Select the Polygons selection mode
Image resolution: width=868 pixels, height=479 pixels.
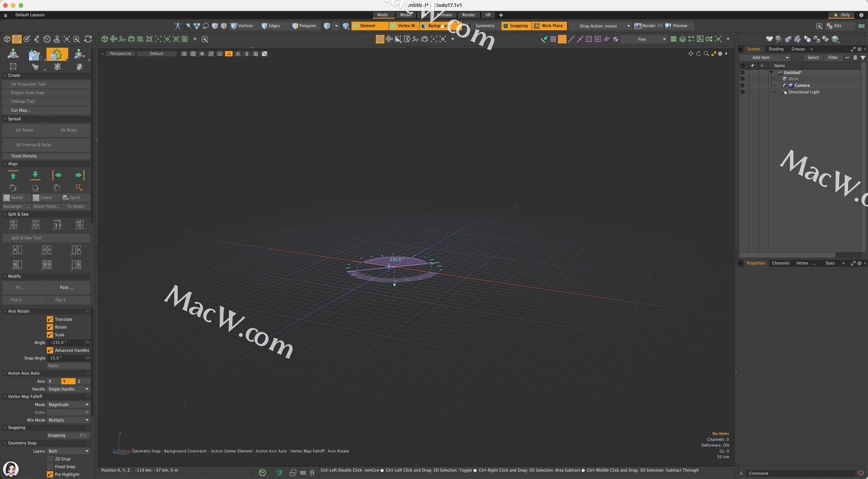pyautogui.click(x=304, y=26)
